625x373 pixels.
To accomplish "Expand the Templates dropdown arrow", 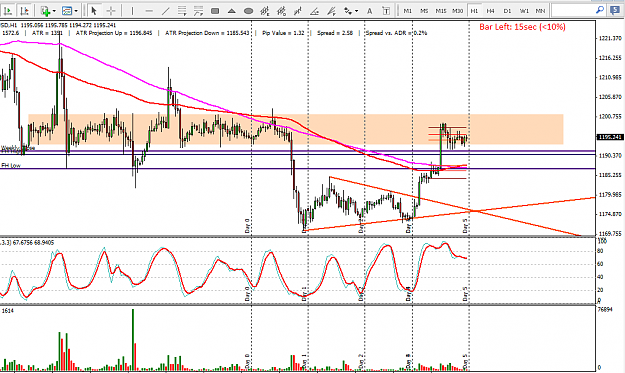I will pyautogui.click(x=76, y=11).
